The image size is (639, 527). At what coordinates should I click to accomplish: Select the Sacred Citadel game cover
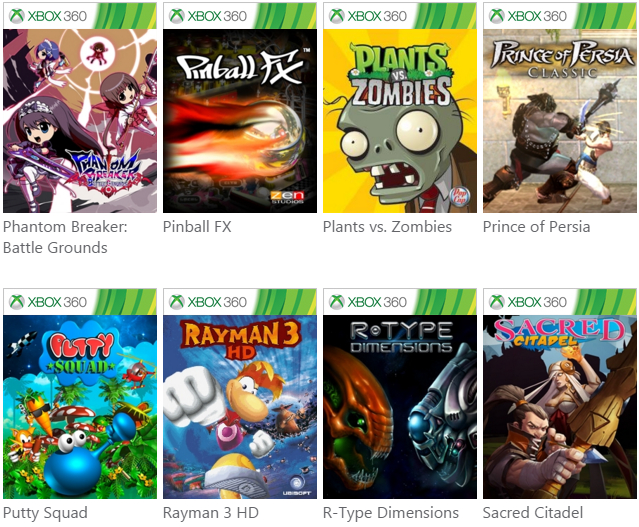pyautogui.click(x=560, y=406)
